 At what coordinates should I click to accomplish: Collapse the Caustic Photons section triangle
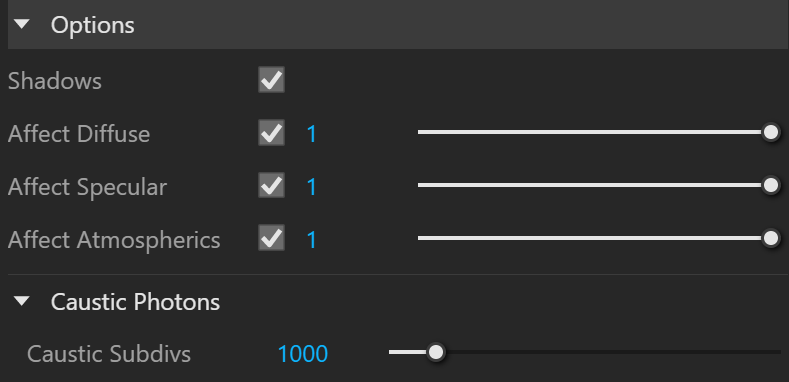point(22,301)
